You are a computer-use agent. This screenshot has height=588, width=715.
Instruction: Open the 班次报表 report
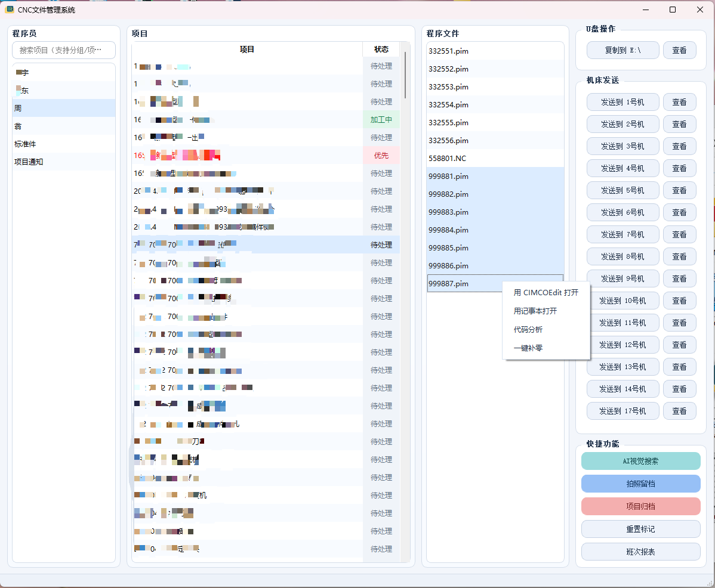640,552
